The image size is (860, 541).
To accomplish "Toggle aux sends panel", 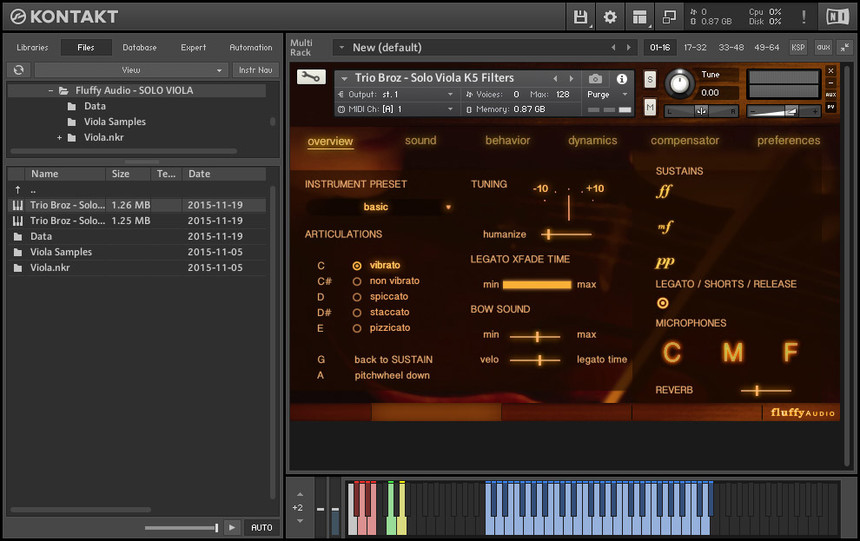I will (x=823, y=48).
